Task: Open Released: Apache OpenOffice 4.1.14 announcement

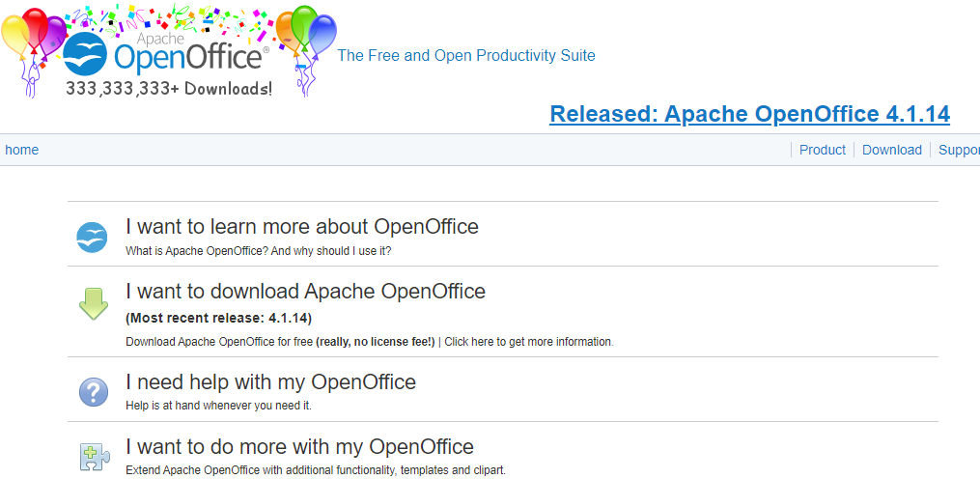Action: [749, 114]
